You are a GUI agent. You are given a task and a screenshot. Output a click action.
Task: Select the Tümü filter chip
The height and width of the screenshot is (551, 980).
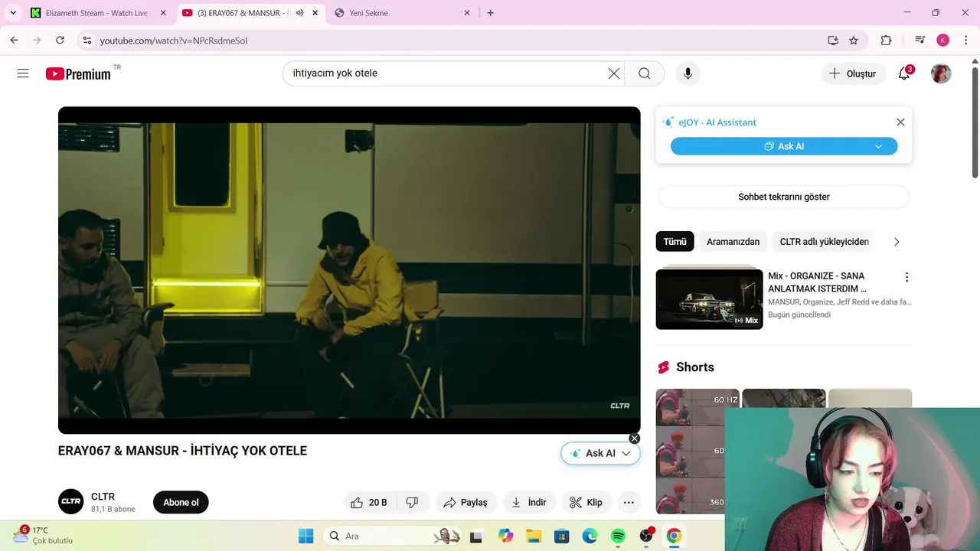[x=675, y=242]
